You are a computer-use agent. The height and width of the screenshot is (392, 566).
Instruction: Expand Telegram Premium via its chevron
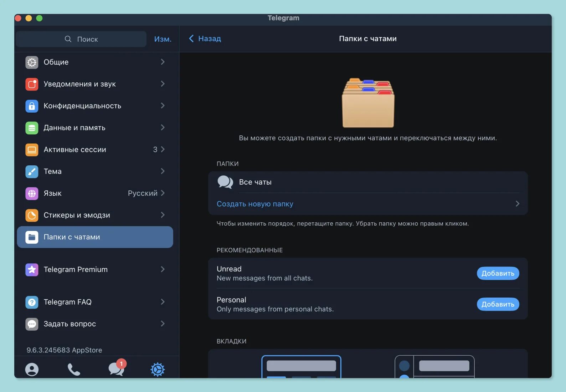point(163,269)
